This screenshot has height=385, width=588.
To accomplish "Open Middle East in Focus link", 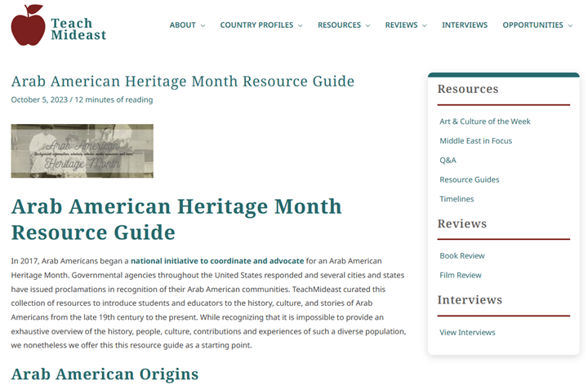I will pos(476,141).
